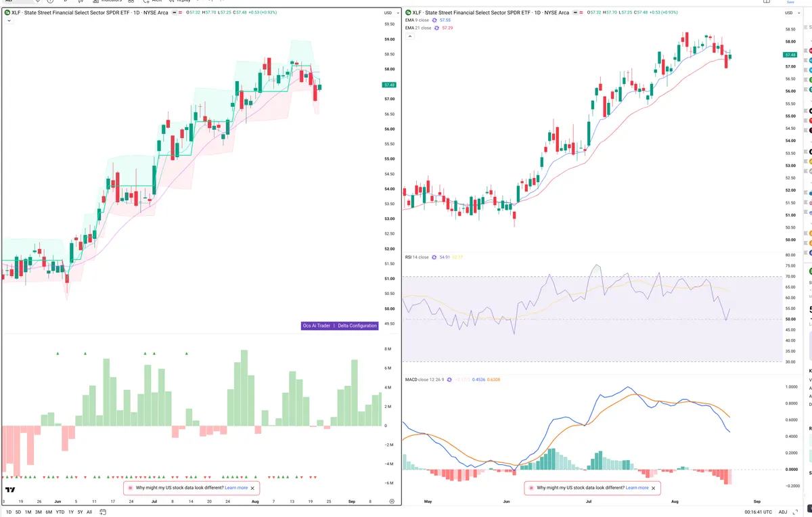Screen dimensions: 812x517
Task: Click TradingView logo on left chart
Action: click(x=11, y=489)
